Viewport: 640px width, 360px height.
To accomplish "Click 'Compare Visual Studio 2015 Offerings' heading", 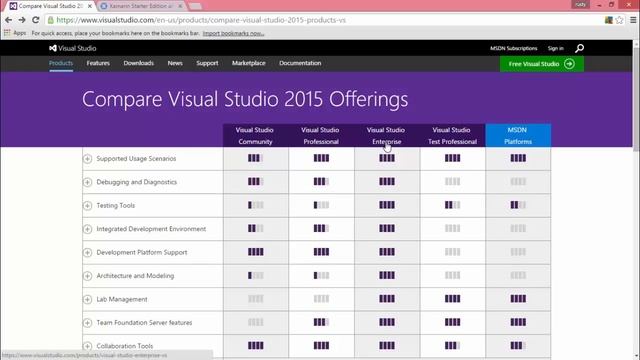I will click(x=245, y=99).
